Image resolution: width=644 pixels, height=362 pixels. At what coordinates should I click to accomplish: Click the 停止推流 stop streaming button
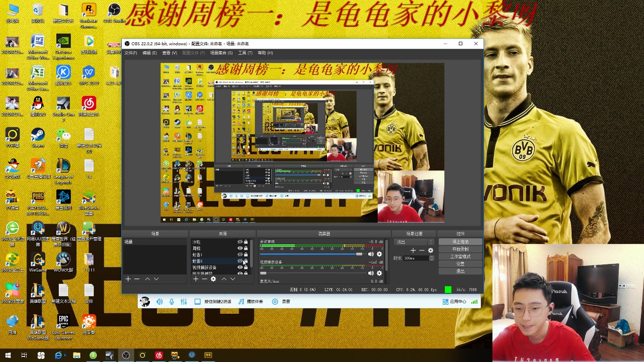coord(460,242)
